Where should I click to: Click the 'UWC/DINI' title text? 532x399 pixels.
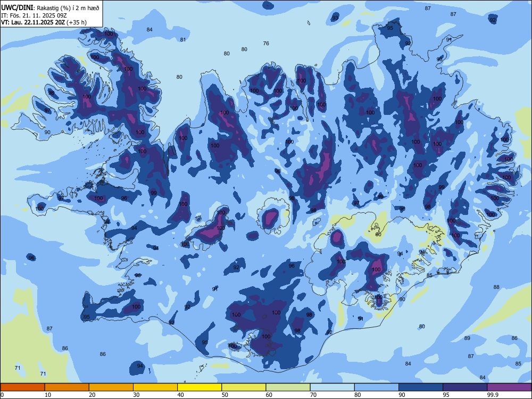click(17, 8)
